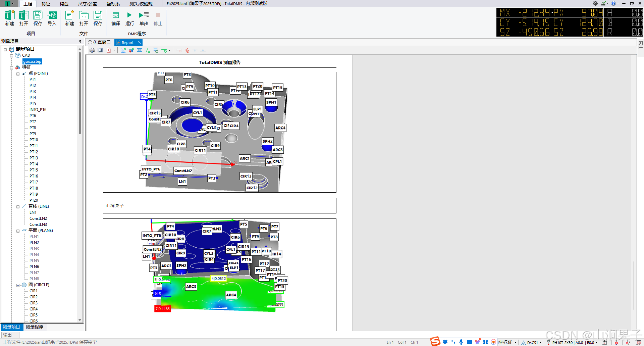Collapse the 点 (POINT) group

(18, 73)
